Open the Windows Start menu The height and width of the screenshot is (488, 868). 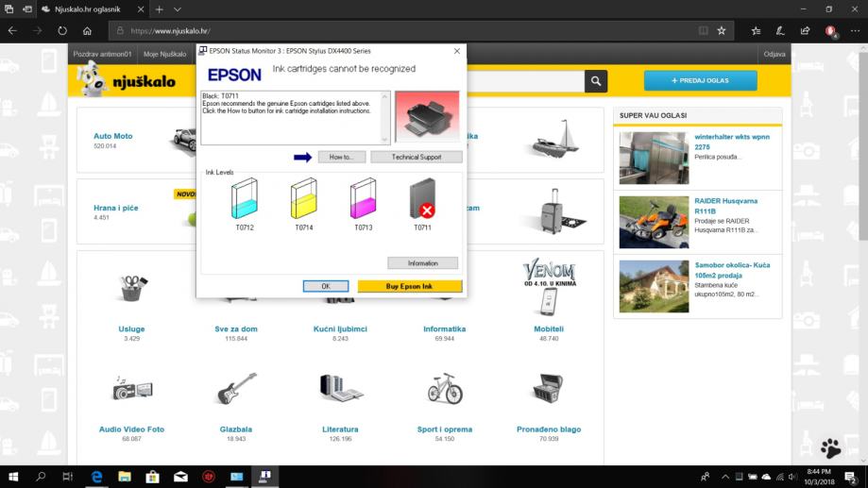(x=12, y=477)
